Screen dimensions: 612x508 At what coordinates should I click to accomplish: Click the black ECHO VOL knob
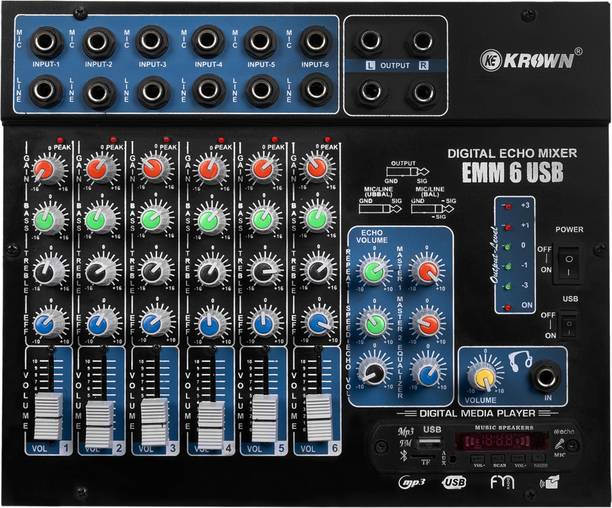(374, 371)
